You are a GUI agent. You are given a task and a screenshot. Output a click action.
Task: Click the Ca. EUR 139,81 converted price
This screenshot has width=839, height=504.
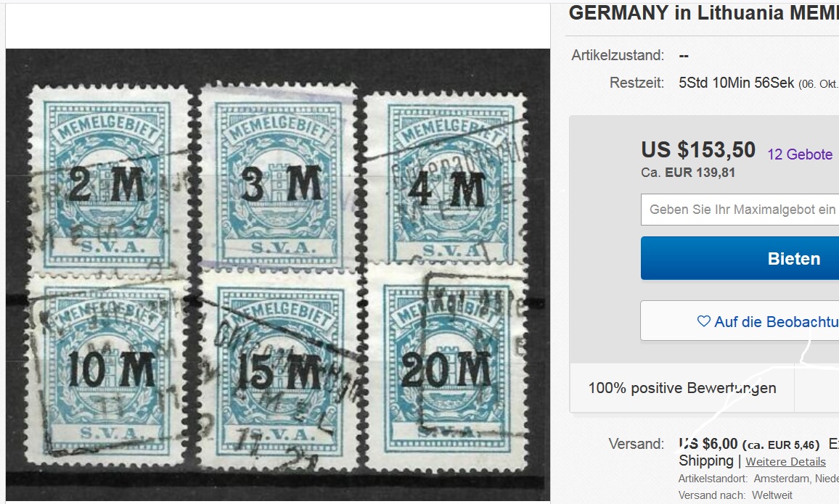(x=688, y=173)
